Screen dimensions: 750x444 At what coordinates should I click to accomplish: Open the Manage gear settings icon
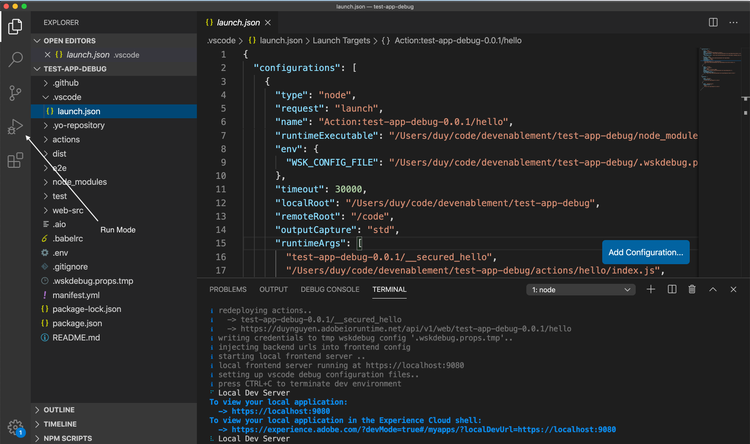(x=15, y=427)
